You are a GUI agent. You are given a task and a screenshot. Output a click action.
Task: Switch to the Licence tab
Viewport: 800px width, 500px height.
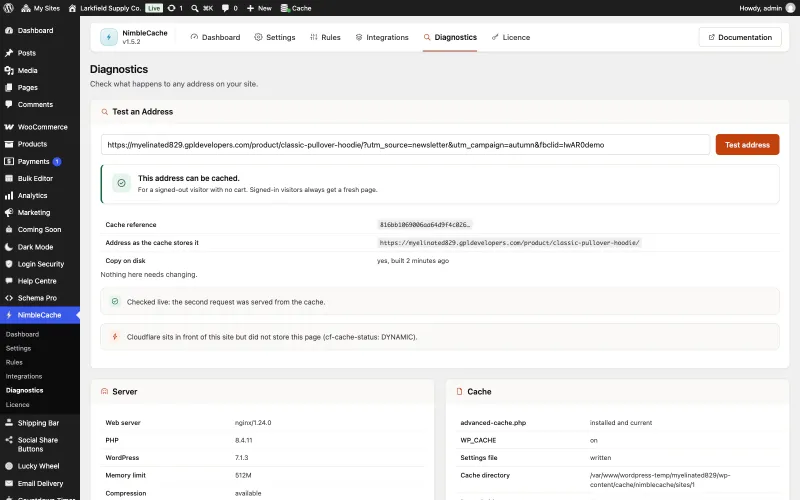[x=511, y=37]
